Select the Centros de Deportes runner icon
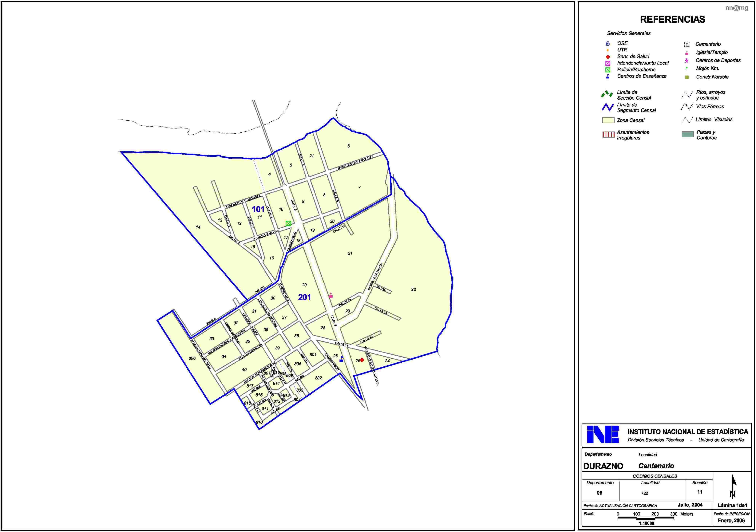 pos(687,61)
